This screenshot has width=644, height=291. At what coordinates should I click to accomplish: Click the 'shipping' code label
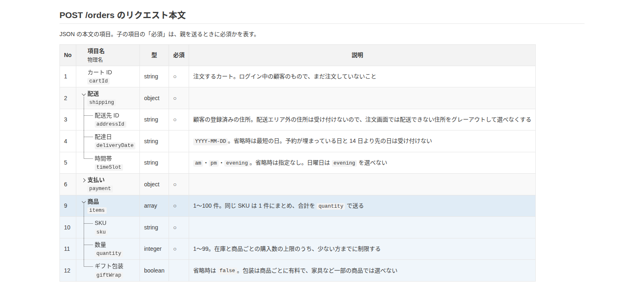(x=102, y=102)
